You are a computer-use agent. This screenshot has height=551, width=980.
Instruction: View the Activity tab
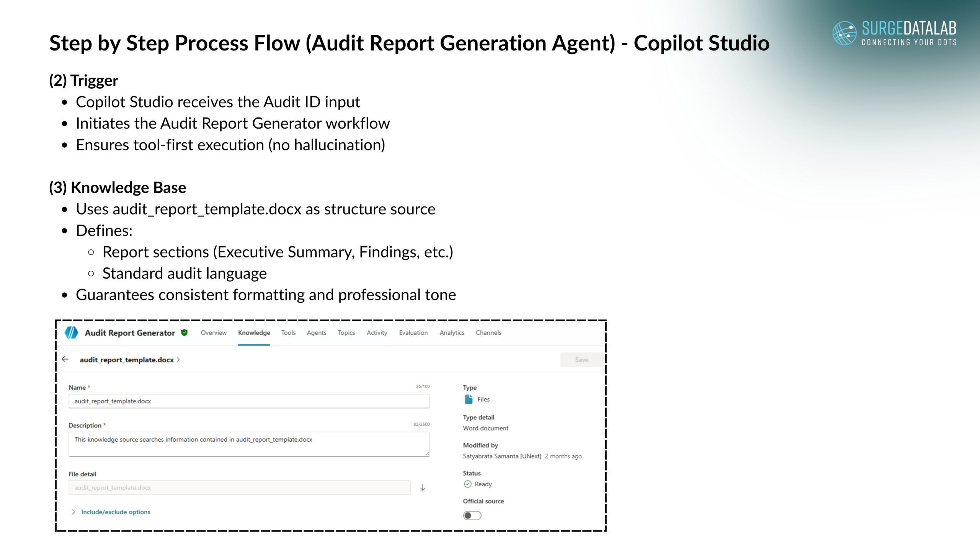377,333
